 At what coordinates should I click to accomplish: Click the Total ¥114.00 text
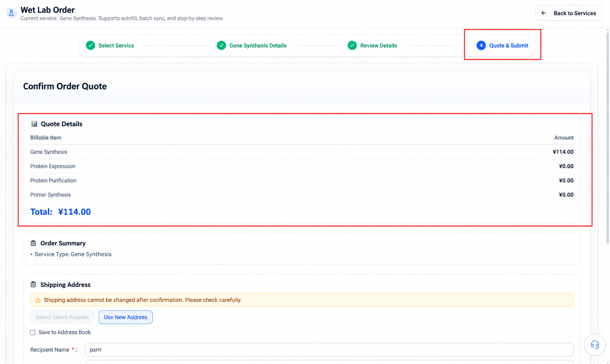(x=60, y=212)
